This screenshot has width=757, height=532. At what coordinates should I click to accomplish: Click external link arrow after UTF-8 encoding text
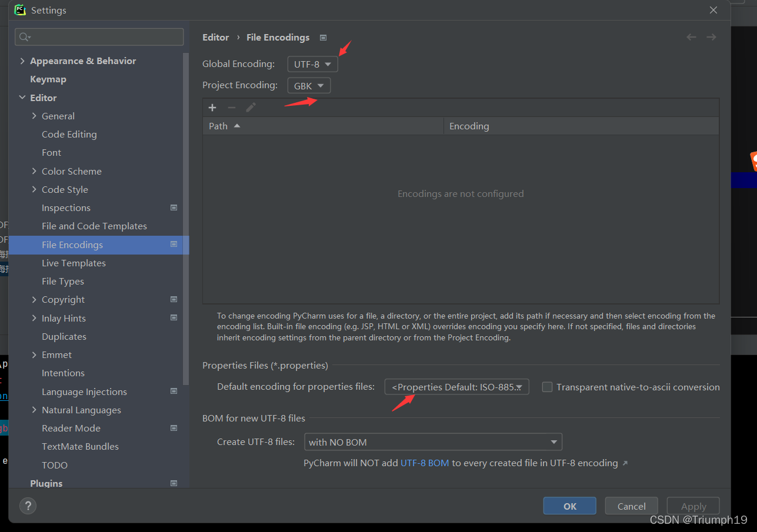625,463
